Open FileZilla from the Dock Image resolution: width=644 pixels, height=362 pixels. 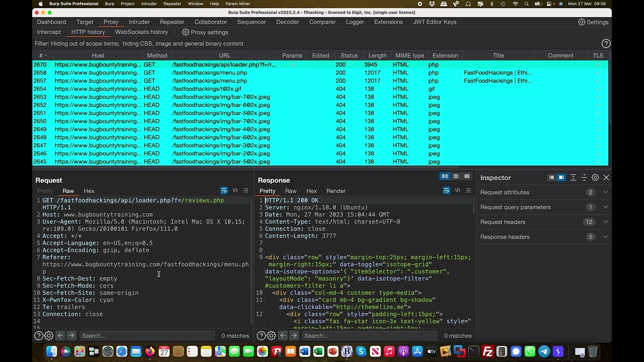[488, 351]
